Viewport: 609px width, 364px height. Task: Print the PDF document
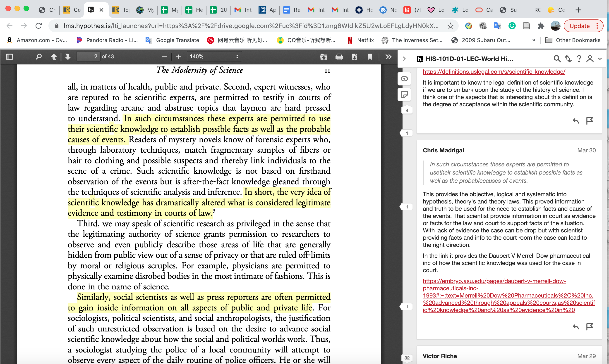[x=339, y=57]
